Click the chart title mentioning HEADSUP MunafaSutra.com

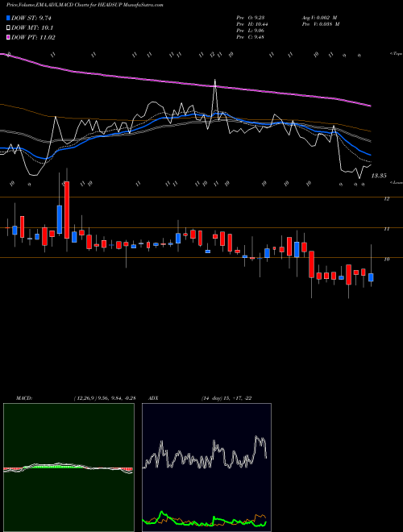pyautogui.click(x=85, y=6)
